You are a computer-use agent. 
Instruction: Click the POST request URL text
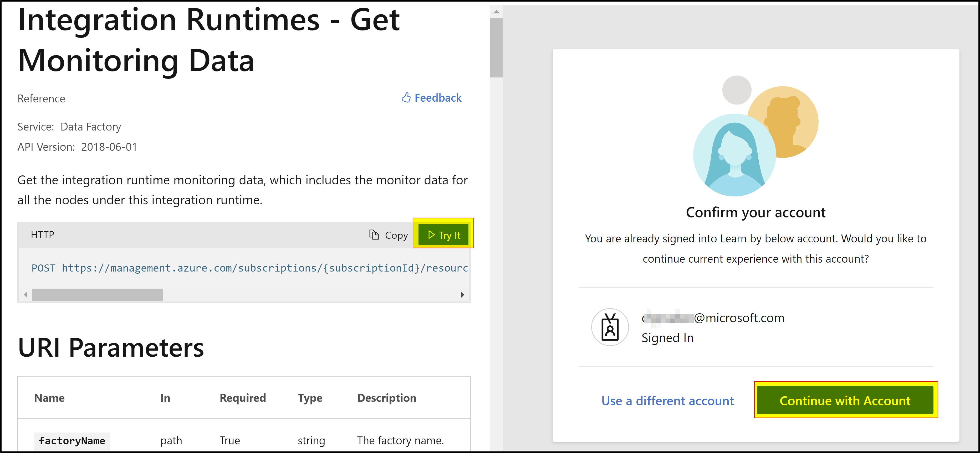(x=249, y=268)
